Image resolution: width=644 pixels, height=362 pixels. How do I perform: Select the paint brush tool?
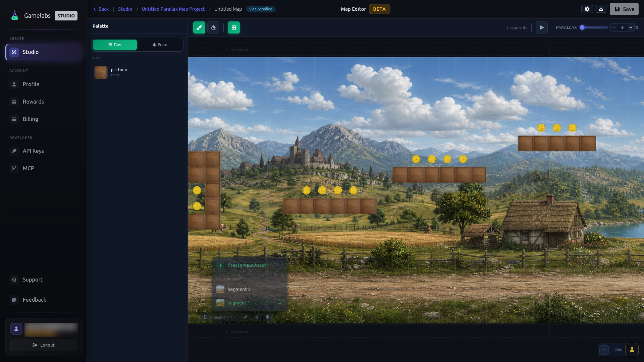click(199, 27)
